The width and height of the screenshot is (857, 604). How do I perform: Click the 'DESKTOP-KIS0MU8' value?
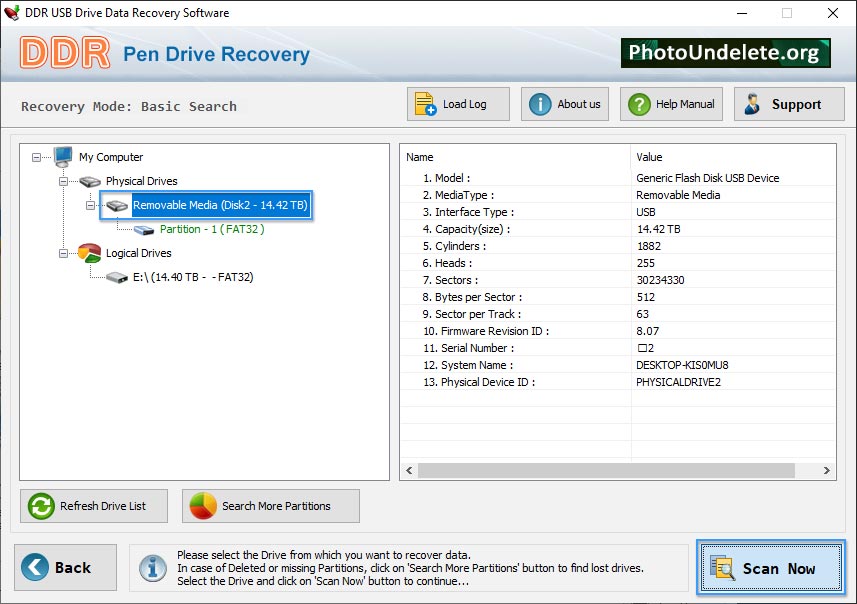tap(682, 365)
